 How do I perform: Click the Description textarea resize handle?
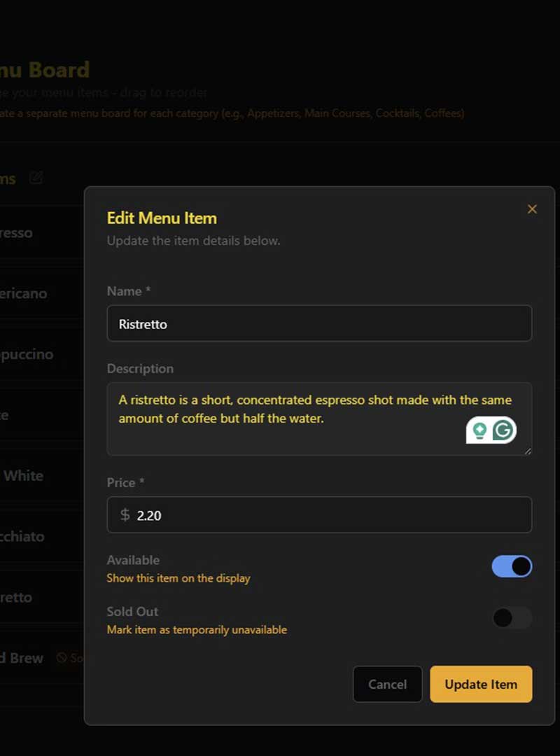528,451
